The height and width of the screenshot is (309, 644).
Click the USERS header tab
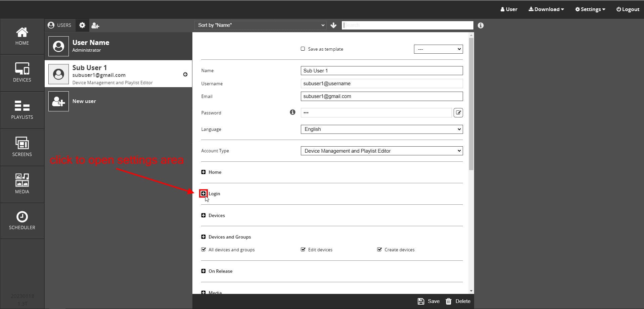pos(60,25)
